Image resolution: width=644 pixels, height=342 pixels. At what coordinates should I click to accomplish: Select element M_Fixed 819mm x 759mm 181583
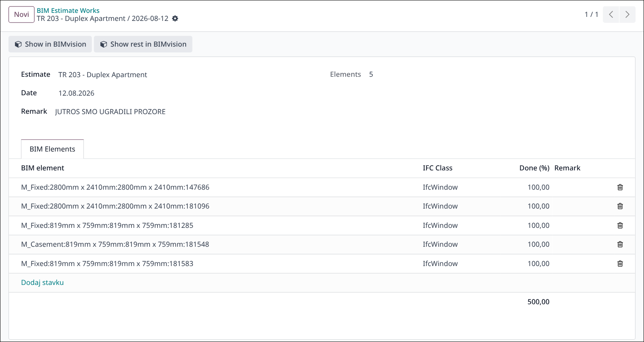click(107, 264)
